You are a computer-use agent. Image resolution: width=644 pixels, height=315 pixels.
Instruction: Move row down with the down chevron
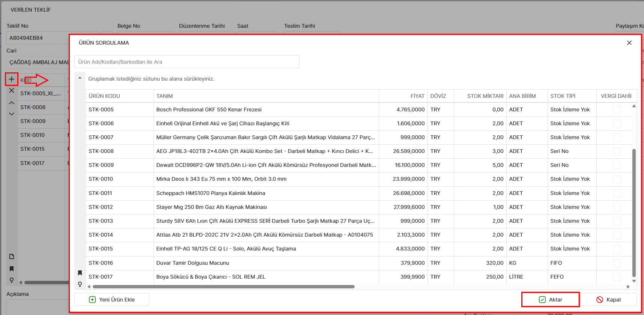pyautogui.click(x=12, y=114)
